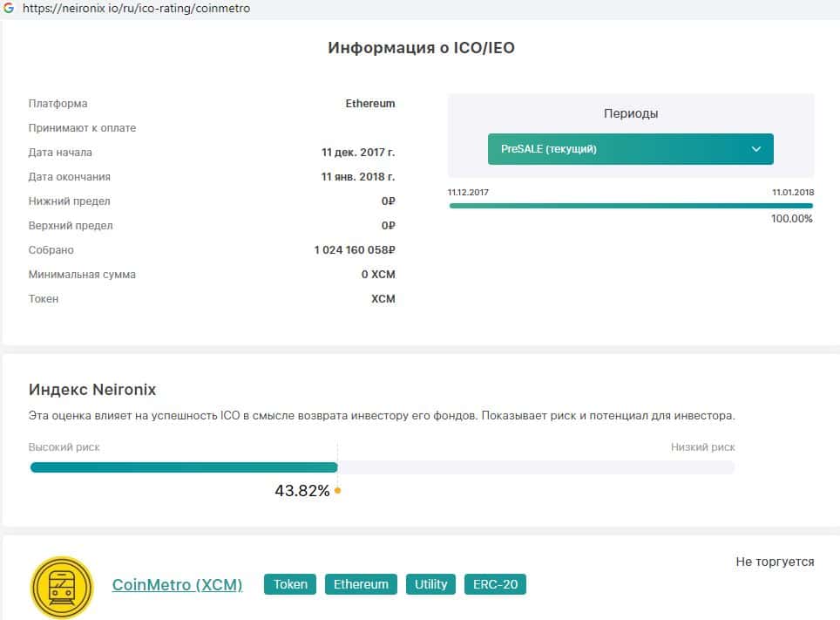Image resolution: width=840 pixels, height=620 pixels.
Task: Click the Верхний предел label
Action: [x=71, y=226]
